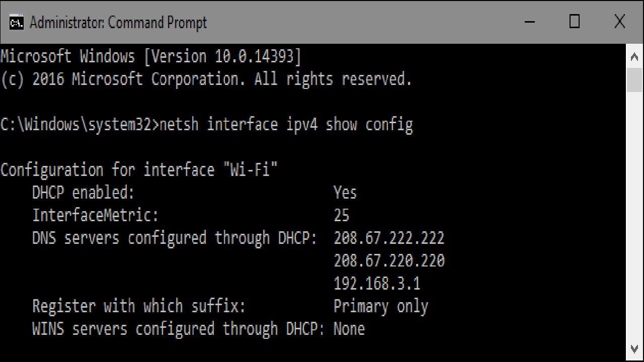Click the Microsoft Corporation copyright line

[x=206, y=79]
